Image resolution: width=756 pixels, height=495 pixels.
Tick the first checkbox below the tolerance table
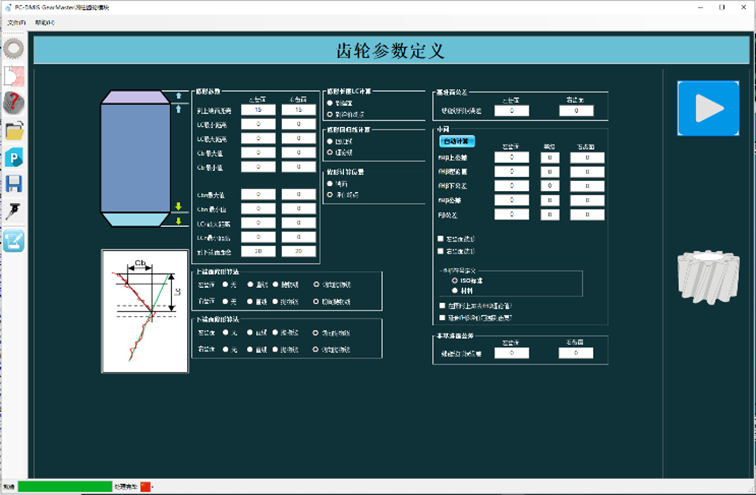[442, 239]
